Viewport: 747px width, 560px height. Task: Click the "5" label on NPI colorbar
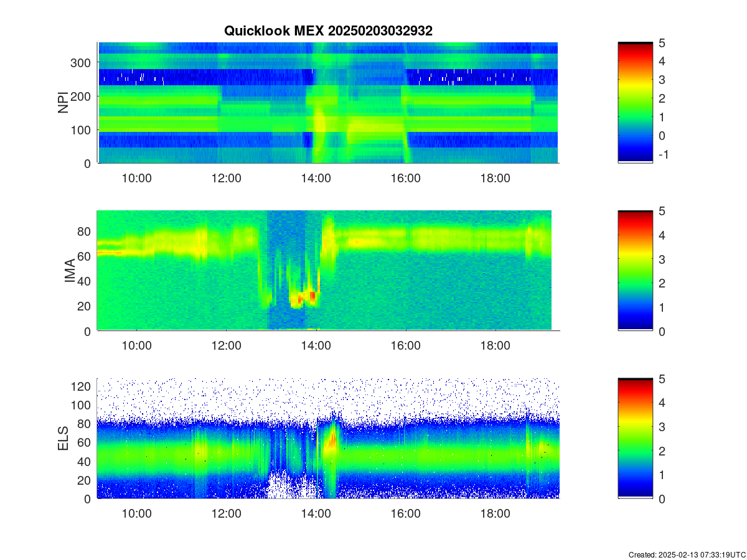click(x=662, y=42)
